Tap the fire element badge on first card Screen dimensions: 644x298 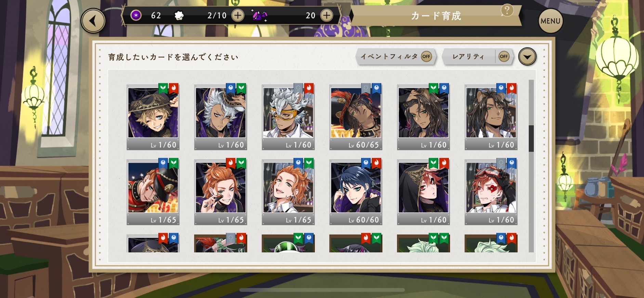click(x=174, y=88)
